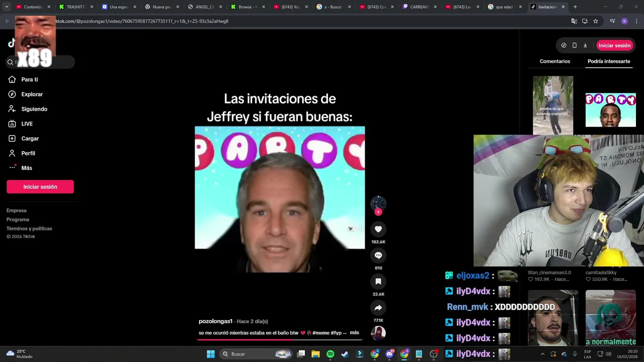Click the browser address bar URL
Viewport: 644px width, 362px height.
[142, 21]
